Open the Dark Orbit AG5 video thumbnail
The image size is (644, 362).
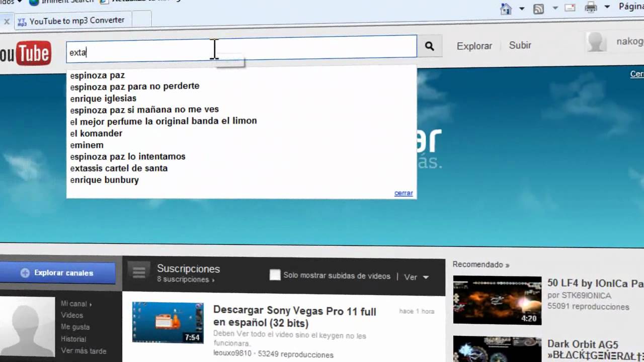click(497, 349)
